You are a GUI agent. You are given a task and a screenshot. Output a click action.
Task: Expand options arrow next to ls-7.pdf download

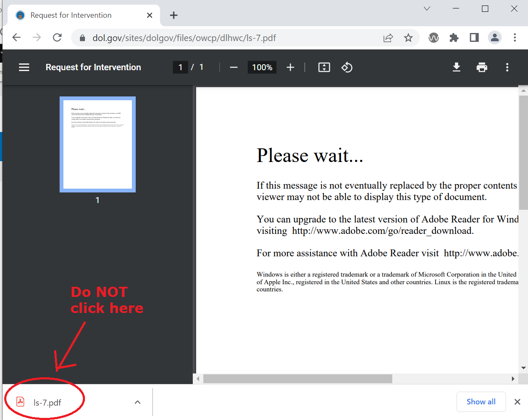[x=137, y=402]
